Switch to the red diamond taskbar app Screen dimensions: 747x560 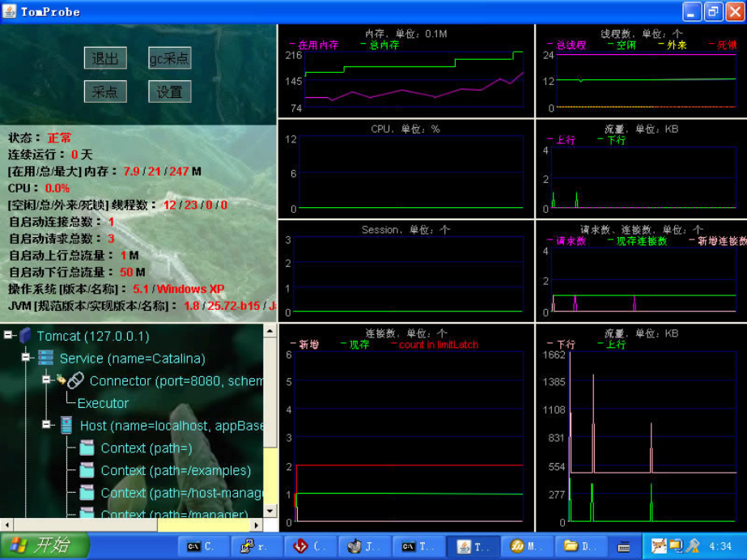[x=310, y=547]
